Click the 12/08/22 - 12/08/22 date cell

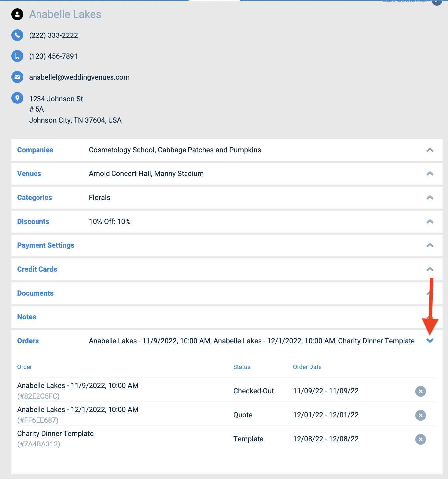tap(326, 439)
